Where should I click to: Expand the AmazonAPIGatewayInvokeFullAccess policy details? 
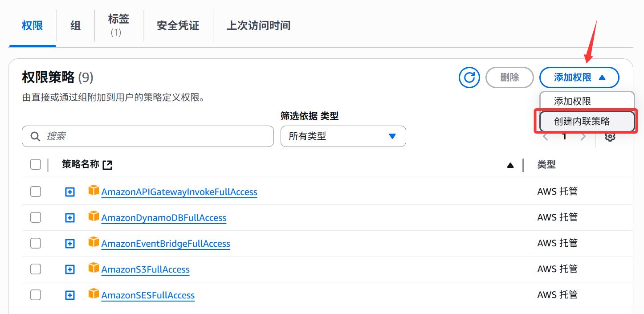coord(70,192)
